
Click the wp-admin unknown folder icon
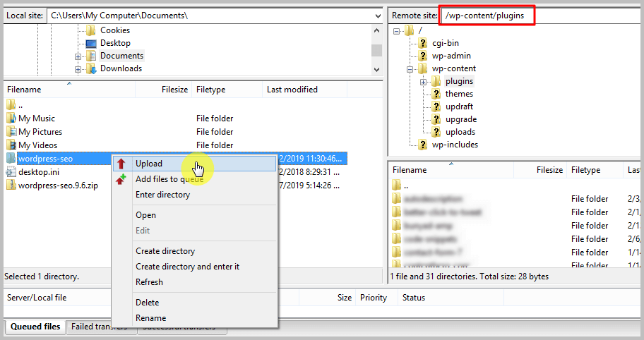tap(422, 56)
